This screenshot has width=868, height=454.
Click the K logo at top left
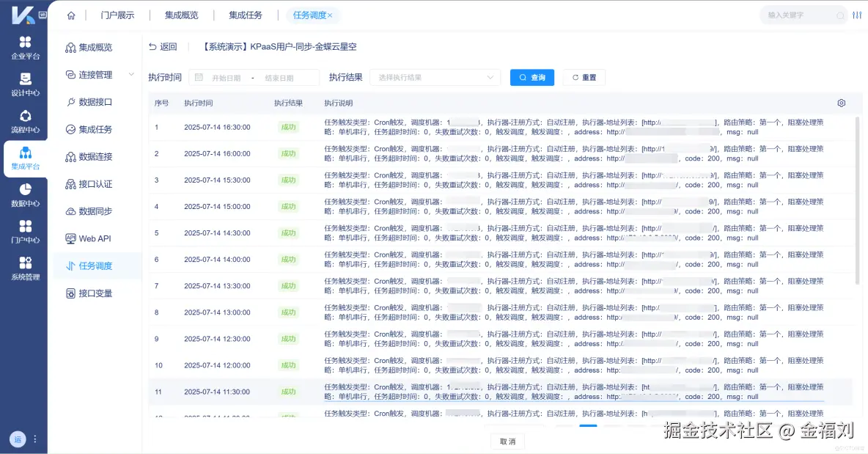[x=22, y=15]
